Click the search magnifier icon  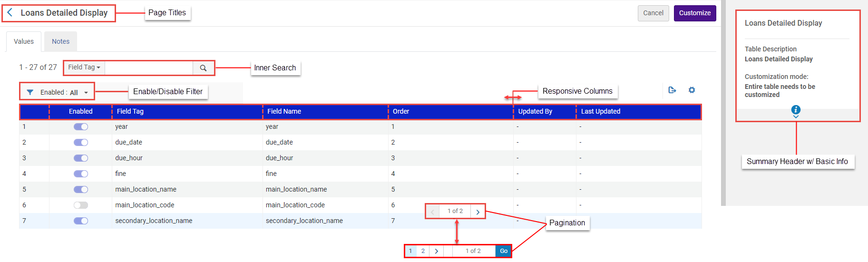click(203, 68)
